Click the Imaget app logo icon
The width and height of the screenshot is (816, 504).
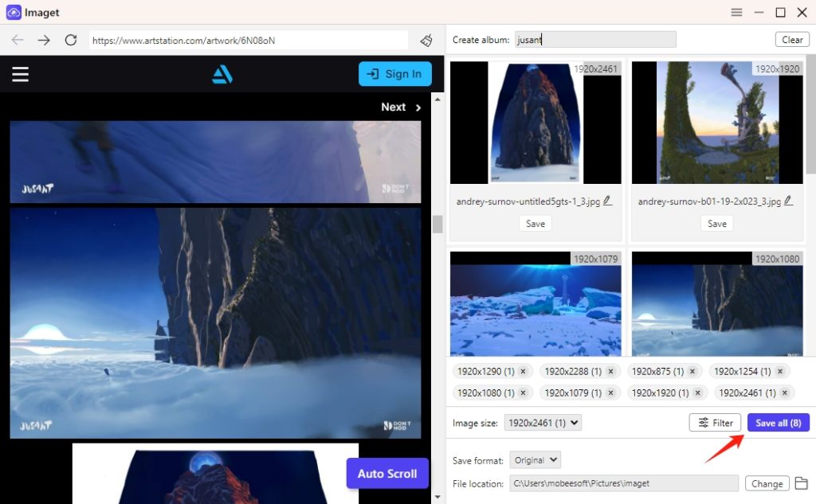click(13, 12)
